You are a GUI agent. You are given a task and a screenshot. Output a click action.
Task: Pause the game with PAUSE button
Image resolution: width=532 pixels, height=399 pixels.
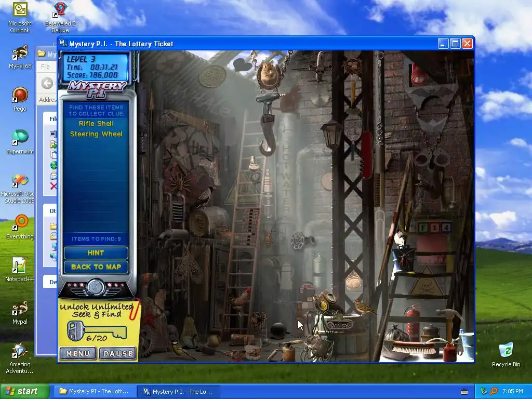[x=118, y=353]
